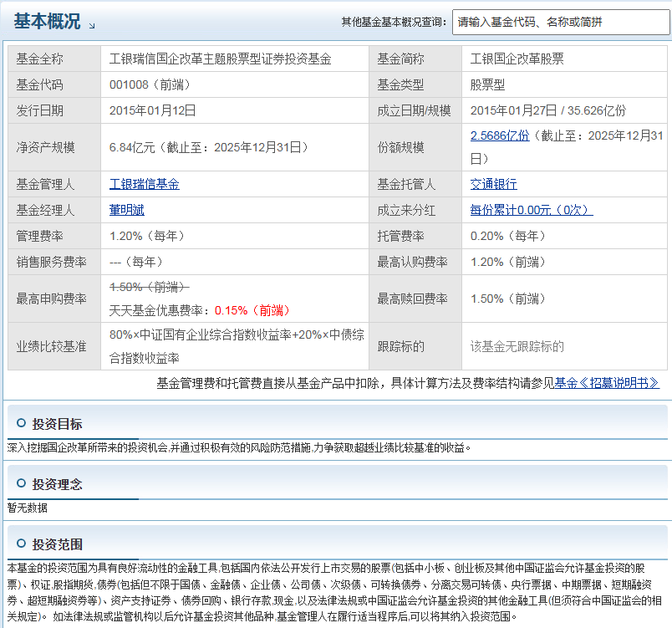Select the text 该基金无跟踪标的

tap(517, 346)
